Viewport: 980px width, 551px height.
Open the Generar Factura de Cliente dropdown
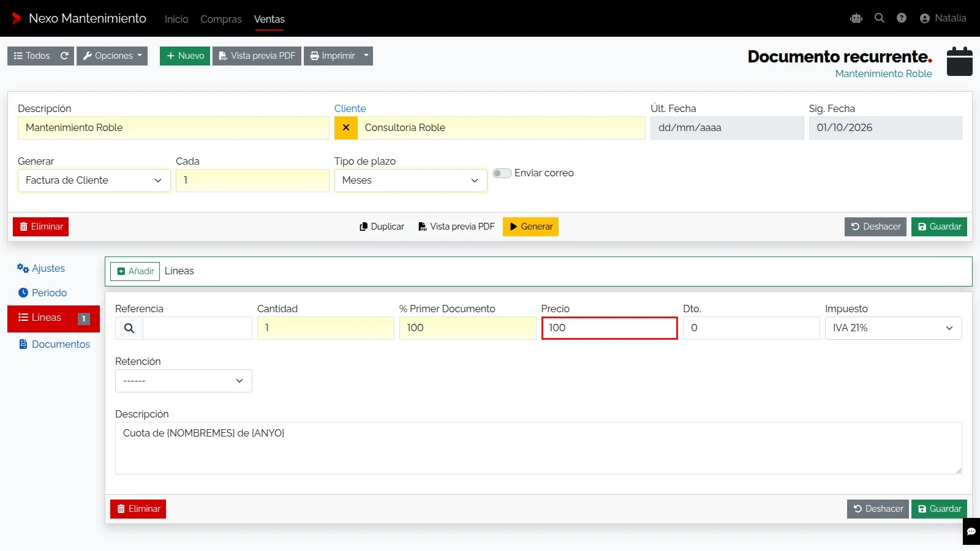click(94, 181)
